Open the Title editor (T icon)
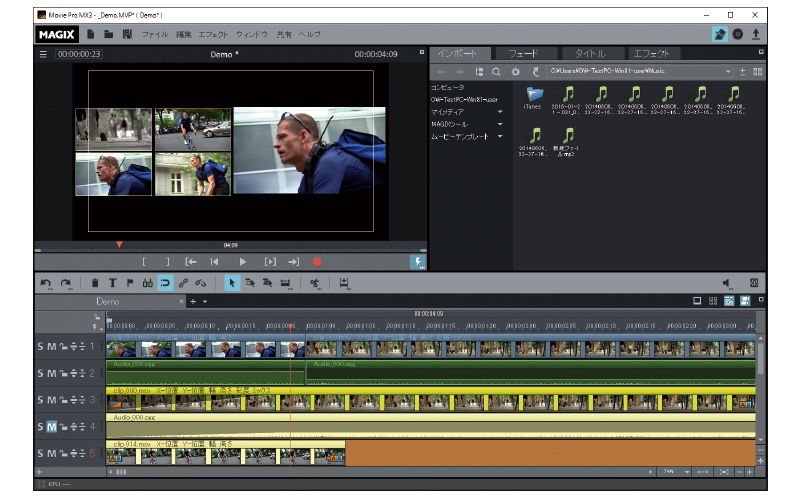This screenshot has width=800, height=500. 112,283
